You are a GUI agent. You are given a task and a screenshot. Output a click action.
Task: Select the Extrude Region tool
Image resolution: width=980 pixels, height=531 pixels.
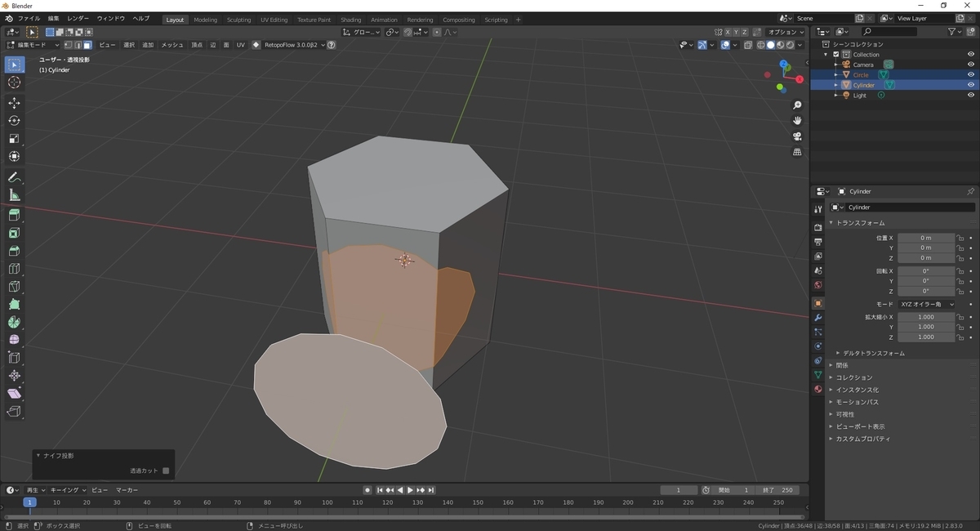coord(14,215)
